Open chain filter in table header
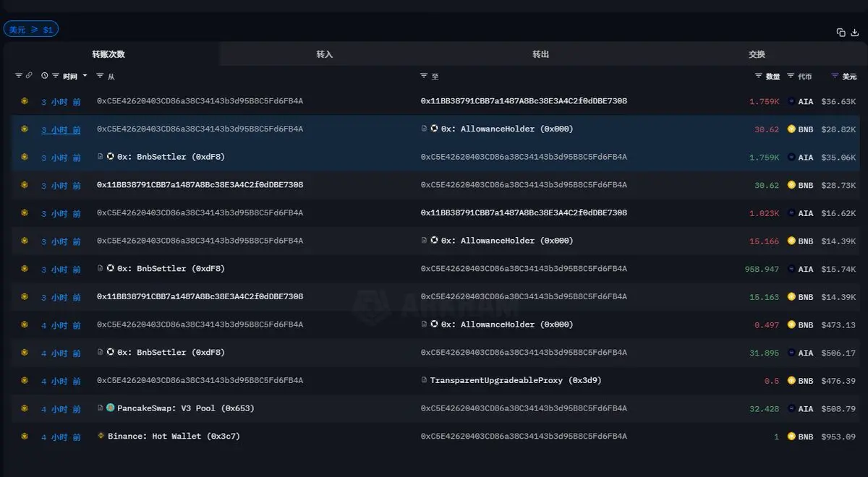Image resolution: width=868 pixels, height=477 pixels. (19, 75)
